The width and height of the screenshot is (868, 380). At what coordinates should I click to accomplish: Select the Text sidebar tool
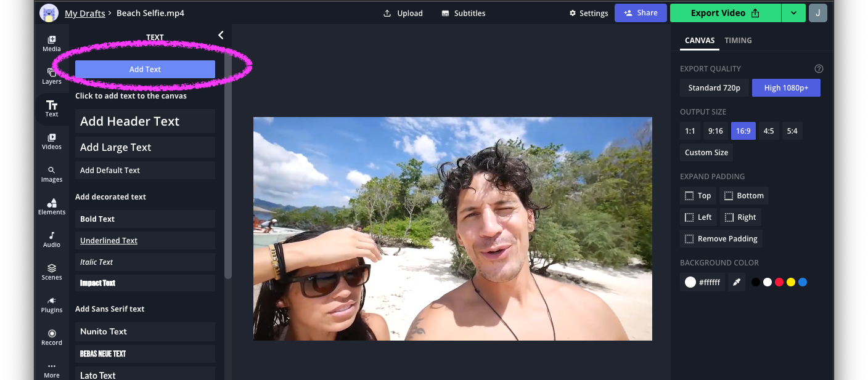[x=52, y=109]
